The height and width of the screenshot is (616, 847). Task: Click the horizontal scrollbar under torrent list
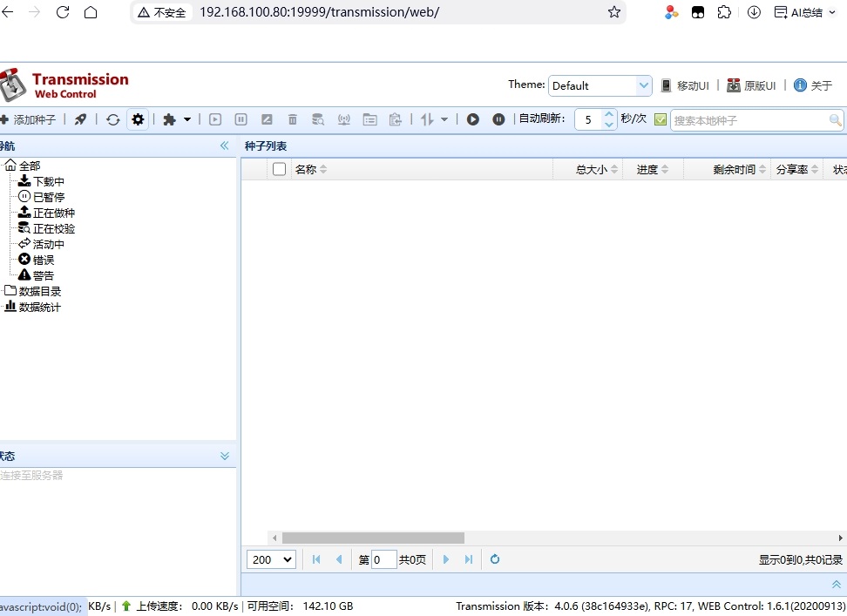(x=373, y=538)
